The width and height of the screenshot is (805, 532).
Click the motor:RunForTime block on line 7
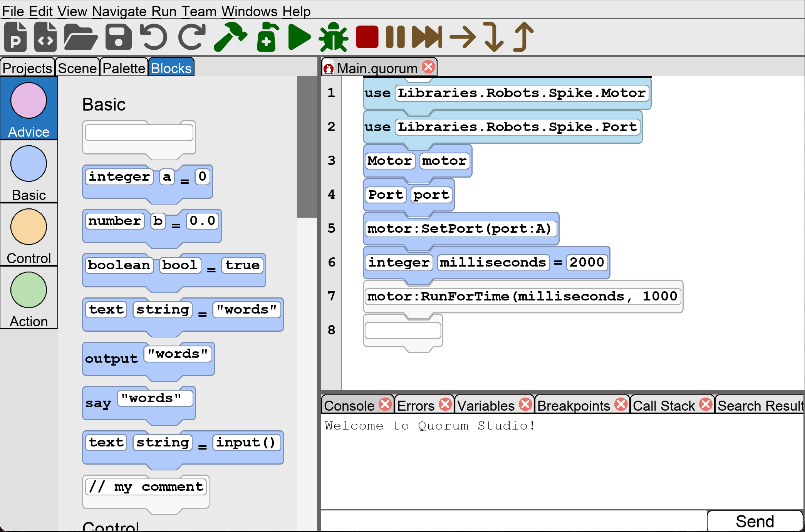[523, 297]
